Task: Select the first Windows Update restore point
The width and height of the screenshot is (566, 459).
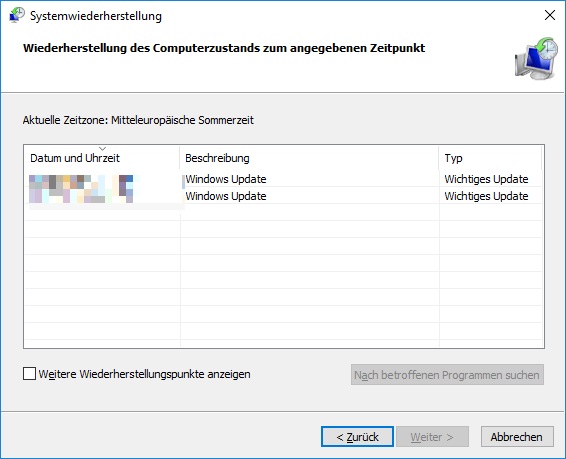Action: click(283, 179)
